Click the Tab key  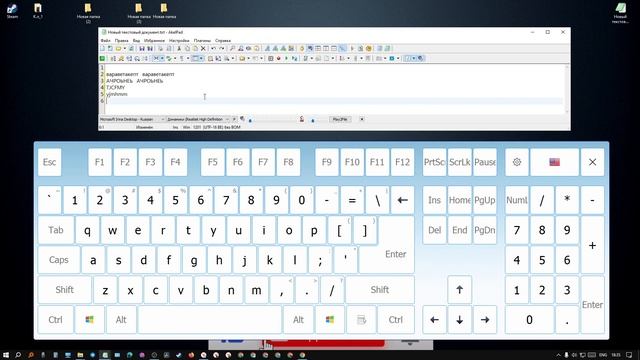(56, 230)
